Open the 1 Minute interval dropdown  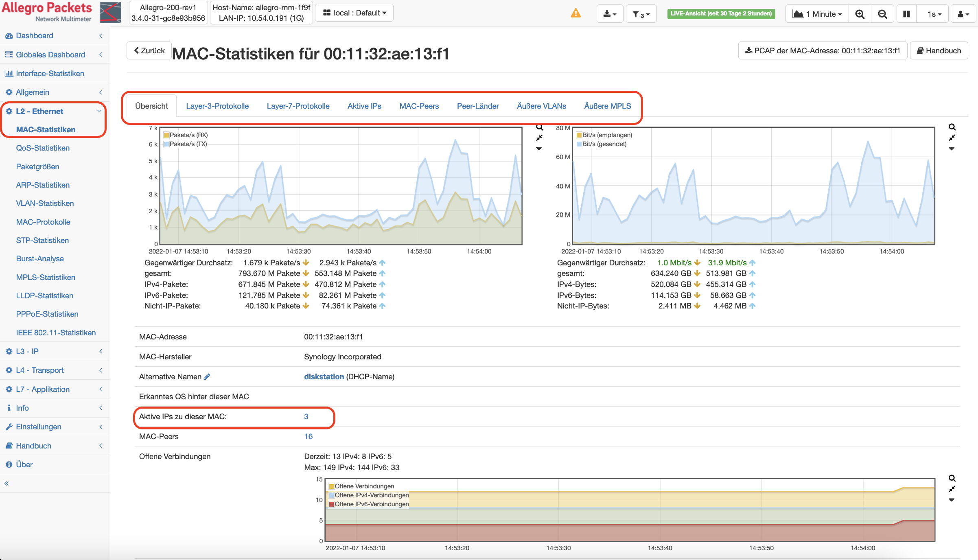[x=817, y=14]
